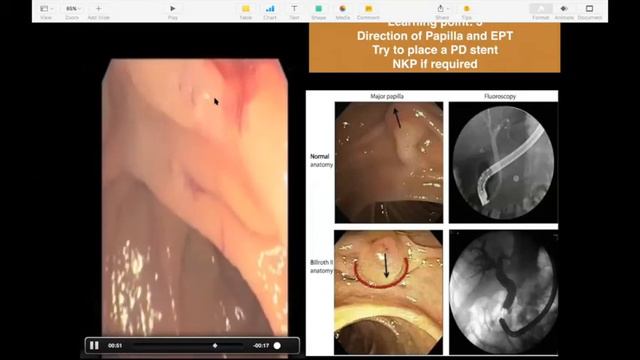Click the round control at the video bar's end
Screen dimensions: 640x360
277,346
